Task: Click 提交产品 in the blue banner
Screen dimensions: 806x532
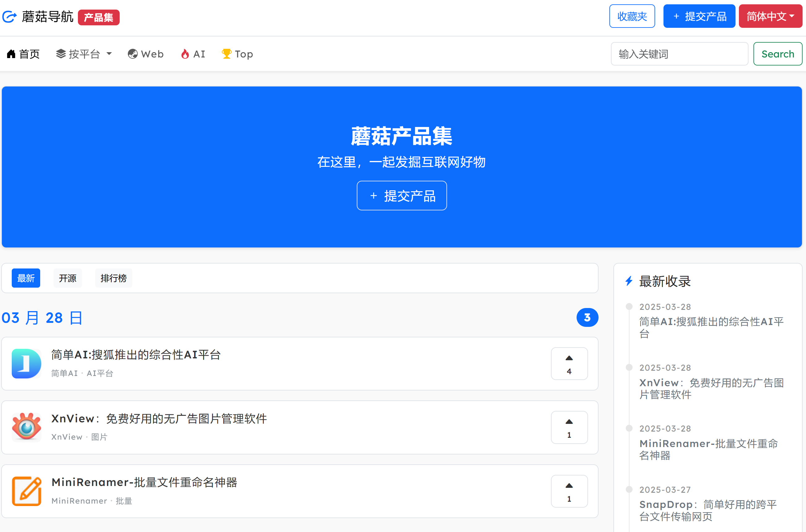Action: pyautogui.click(x=402, y=196)
